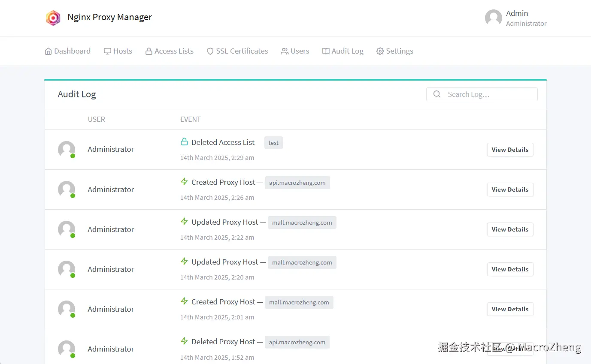Click timestamp '14th March 2025, 2:01 am'
The height and width of the screenshot is (364, 591).
pos(217,317)
